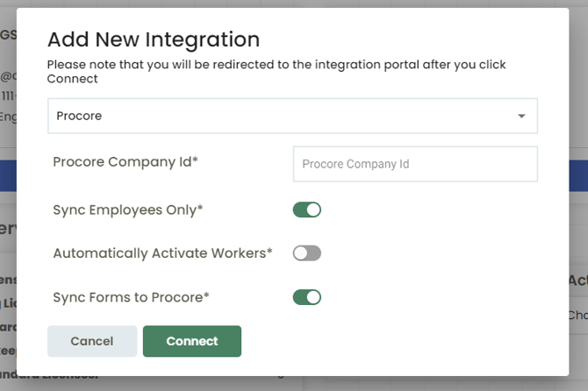The height and width of the screenshot is (391, 588).
Task: Click the "Sync Employees Only*" label text
Action: tap(128, 210)
